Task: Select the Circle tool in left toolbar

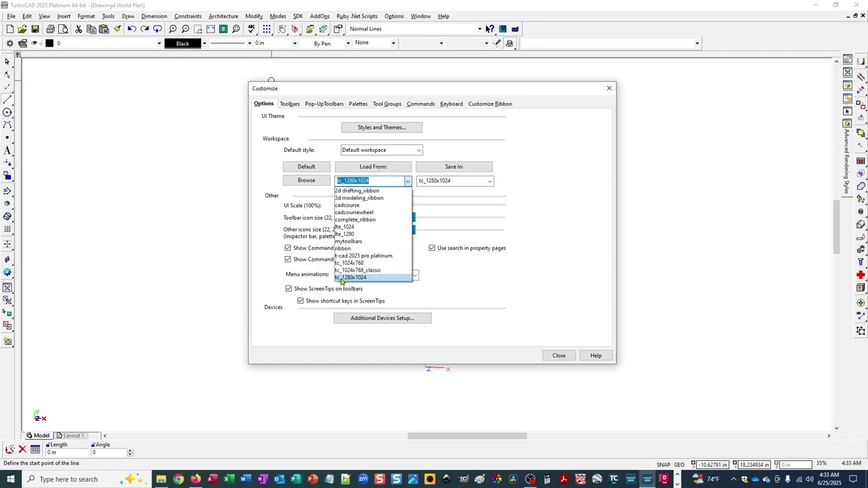Action: (7, 113)
